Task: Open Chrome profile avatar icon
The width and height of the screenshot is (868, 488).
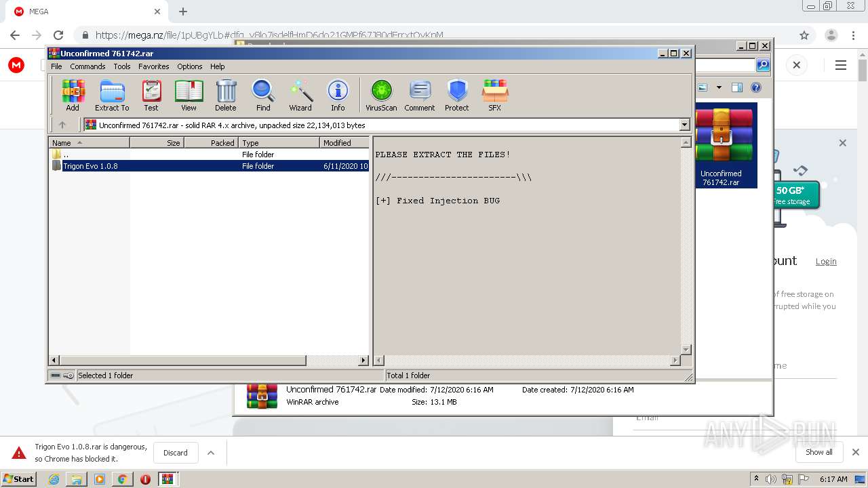Action: click(831, 35)
